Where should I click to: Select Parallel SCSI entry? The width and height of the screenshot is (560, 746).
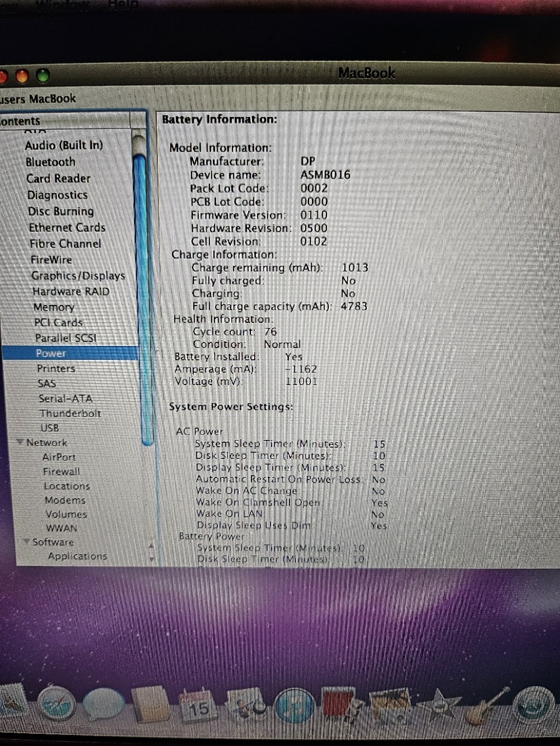point(66,338)
